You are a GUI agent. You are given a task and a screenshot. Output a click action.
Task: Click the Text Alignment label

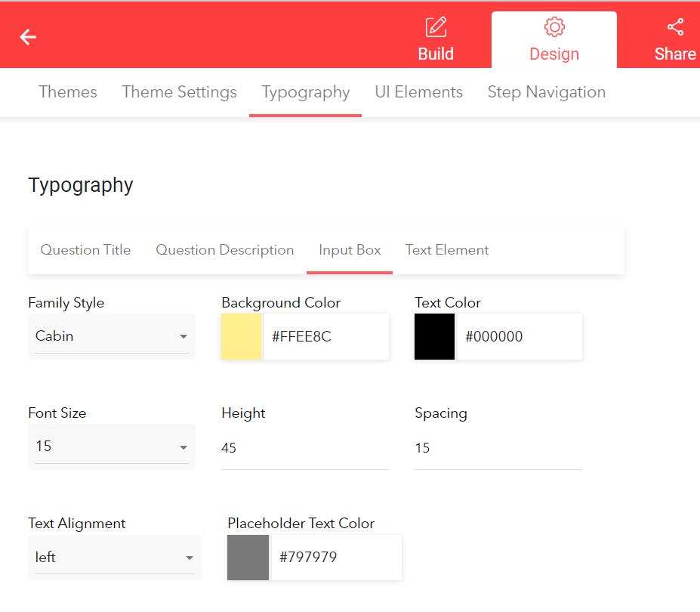coord(77,524)
